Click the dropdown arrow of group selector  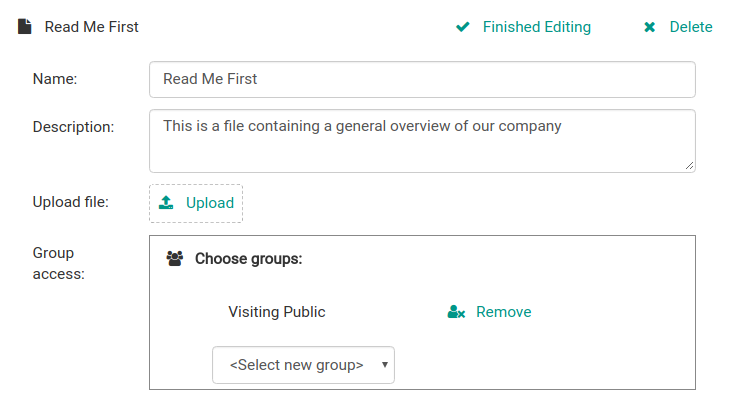click(385, 365)
